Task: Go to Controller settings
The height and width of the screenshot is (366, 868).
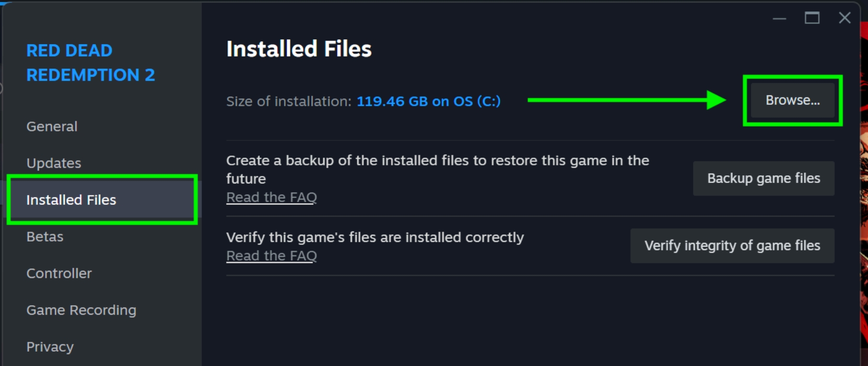Action: point(59,274)
